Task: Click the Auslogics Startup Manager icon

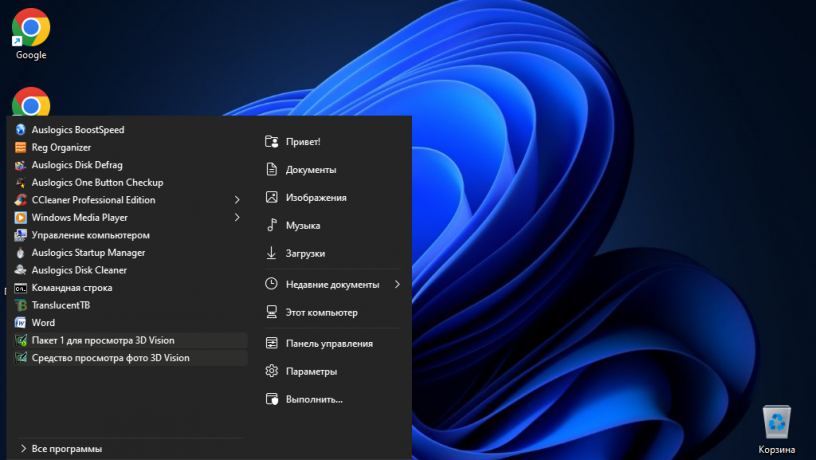Action: 20,252
